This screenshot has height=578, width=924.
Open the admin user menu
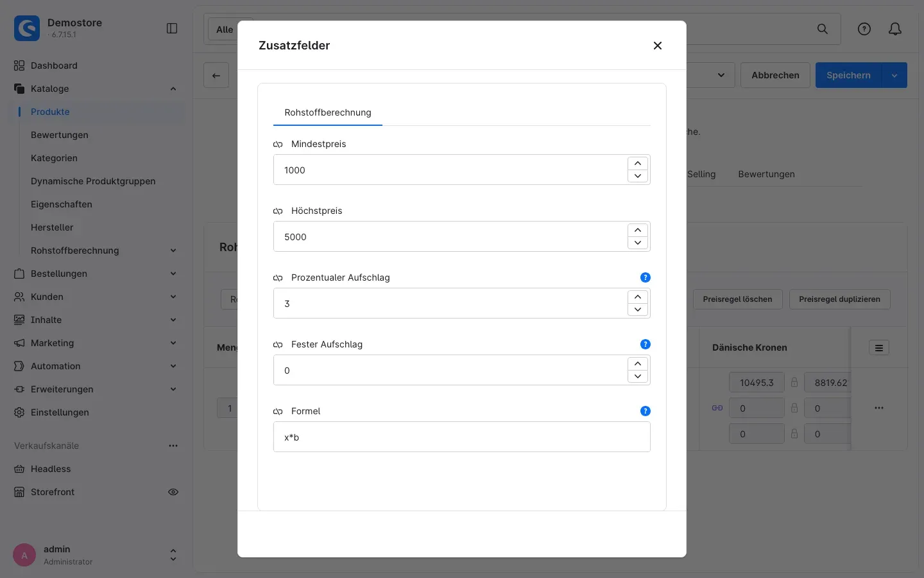click(x=96, y=555)
